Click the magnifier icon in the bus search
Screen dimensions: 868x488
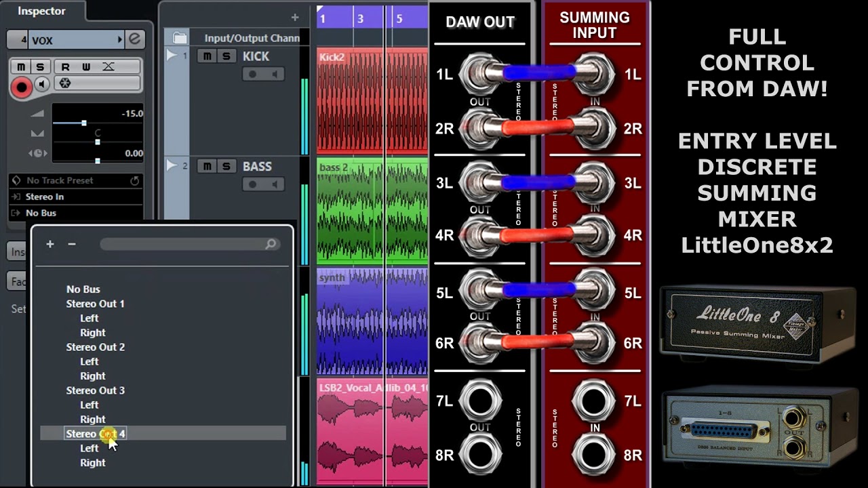point(271,244)
